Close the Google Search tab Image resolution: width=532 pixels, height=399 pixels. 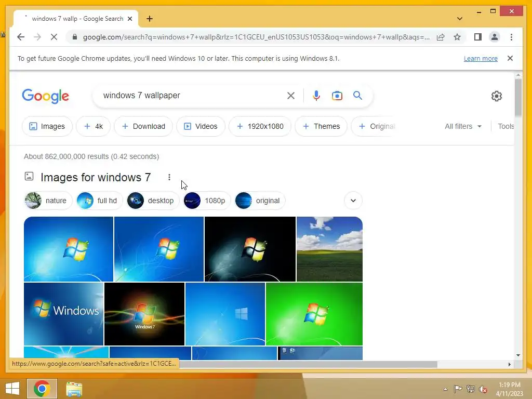coord(129,19)
